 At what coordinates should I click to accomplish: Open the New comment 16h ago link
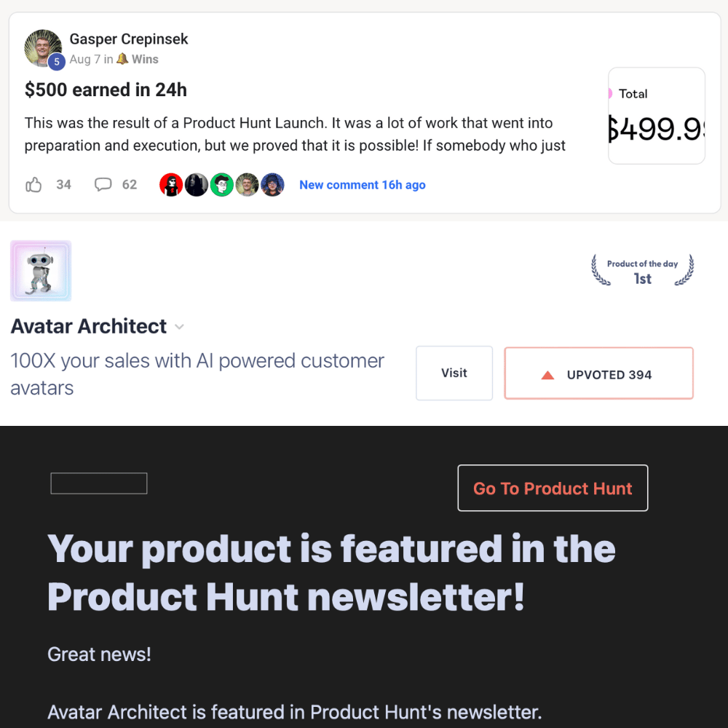[363, 185]
